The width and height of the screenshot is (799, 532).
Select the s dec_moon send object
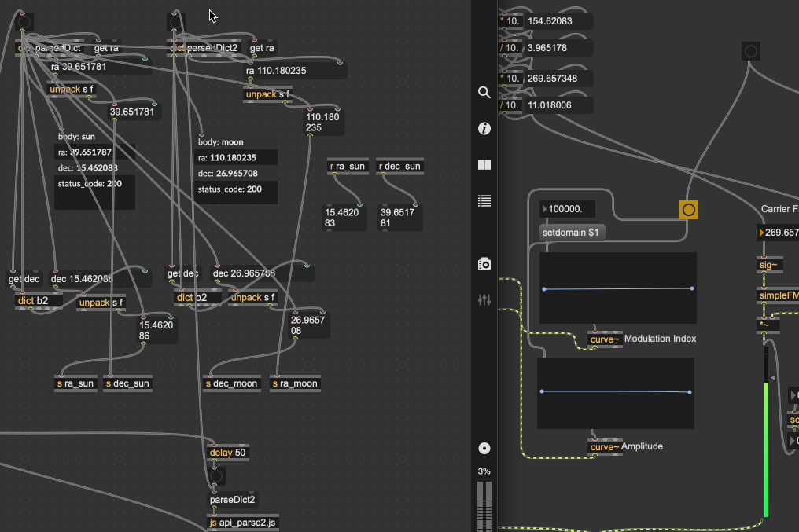pyautogui.click(x=232, y=383)
